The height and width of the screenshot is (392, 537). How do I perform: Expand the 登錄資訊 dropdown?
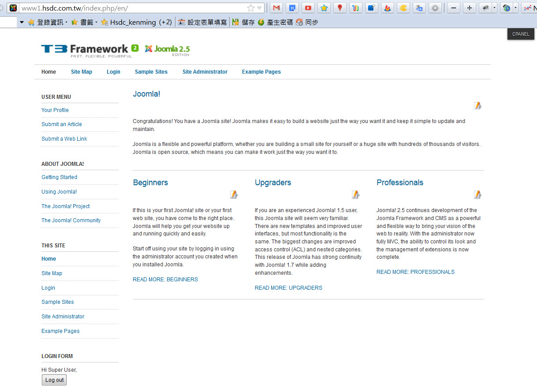coord(47,22)
